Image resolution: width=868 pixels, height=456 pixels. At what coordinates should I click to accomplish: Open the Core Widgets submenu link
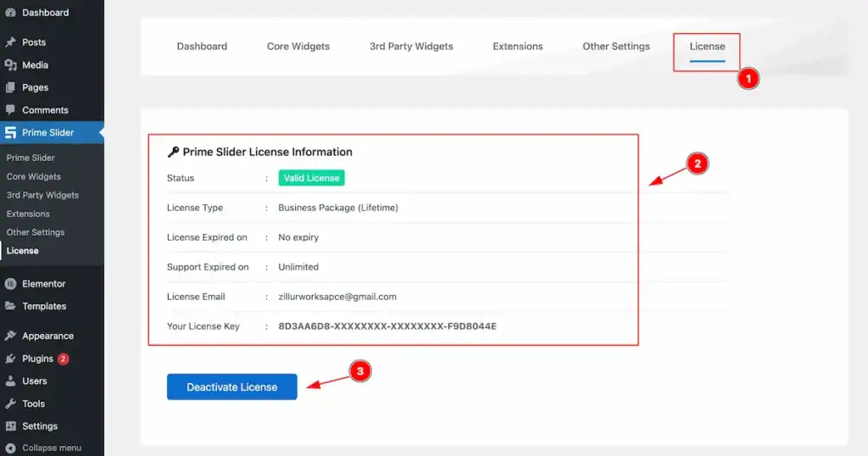click(x=34, y=176)
